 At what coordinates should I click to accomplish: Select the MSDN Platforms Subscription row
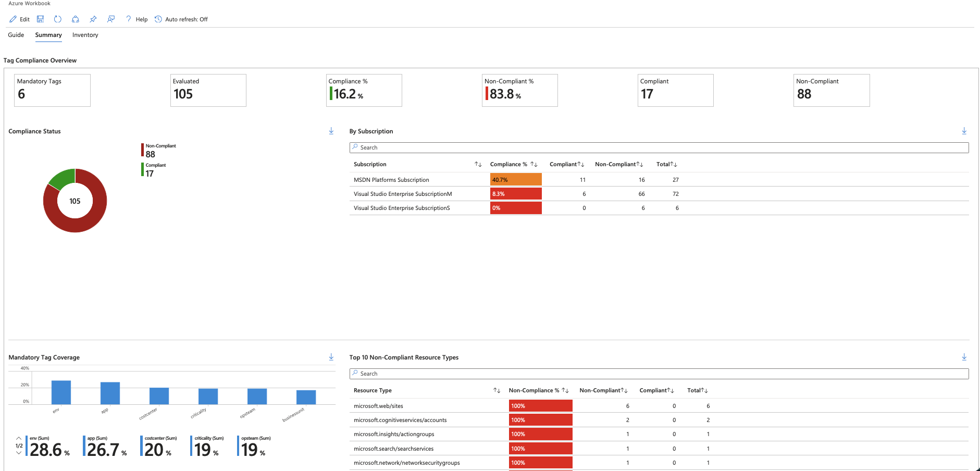coord(659,180)
